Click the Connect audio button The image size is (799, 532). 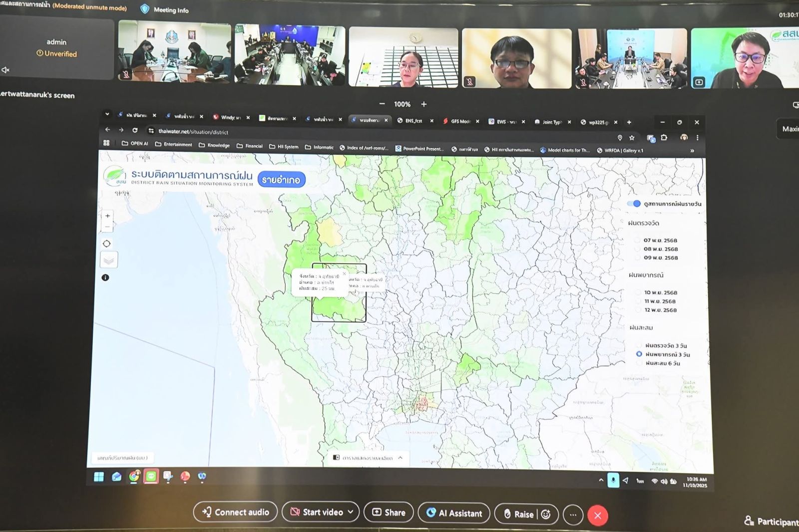(235, 512)
